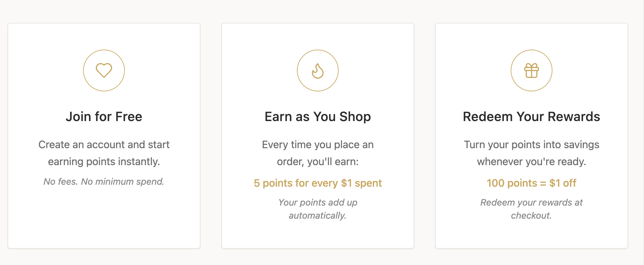Click the "earning points instantly." line
644x265 pixels.
pyautogui.click(x=104, y=162)
